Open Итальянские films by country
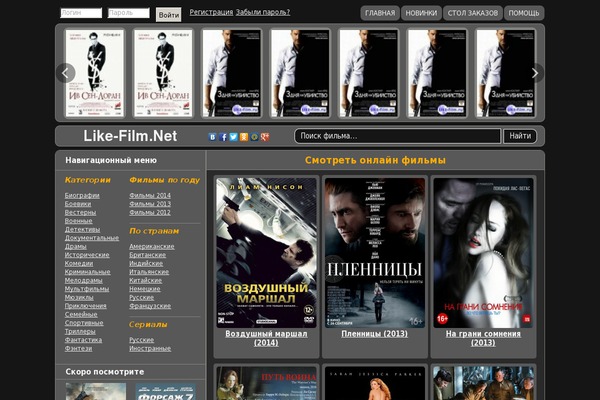Screen dimensions: 600x400 pos(149,272)
